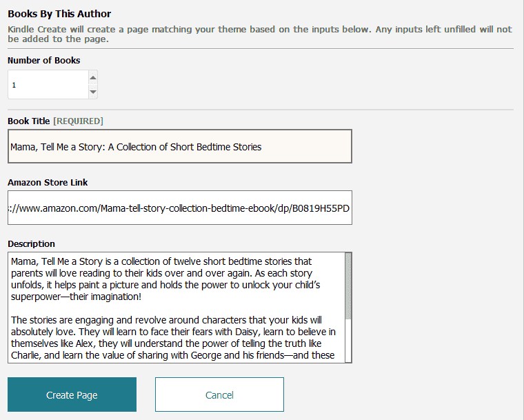Click the Description scrollbar track below the thumb
The width and height of the screenshot is (524, 420).
[348, 340]
